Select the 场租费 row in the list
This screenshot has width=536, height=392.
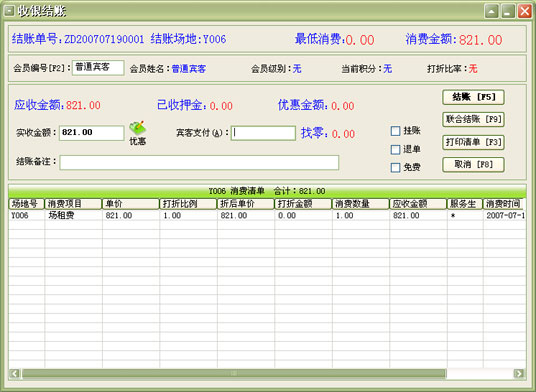pos(267,215)
